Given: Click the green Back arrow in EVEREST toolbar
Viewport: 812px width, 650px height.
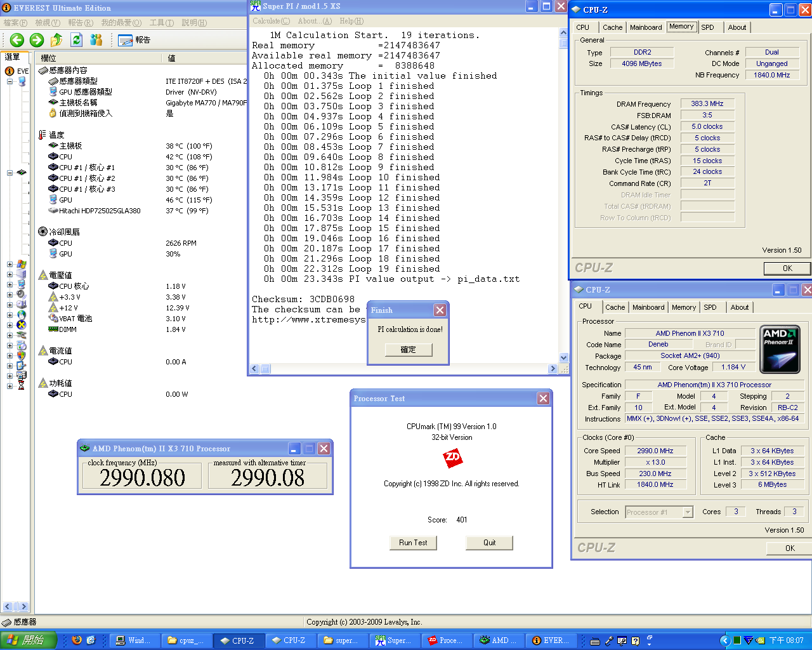Looking at the screenshot, I should click(x=17, y=40).
